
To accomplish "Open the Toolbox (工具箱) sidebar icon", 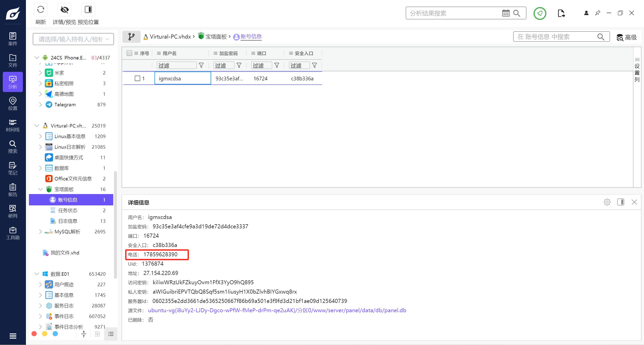I will (13, 233).
